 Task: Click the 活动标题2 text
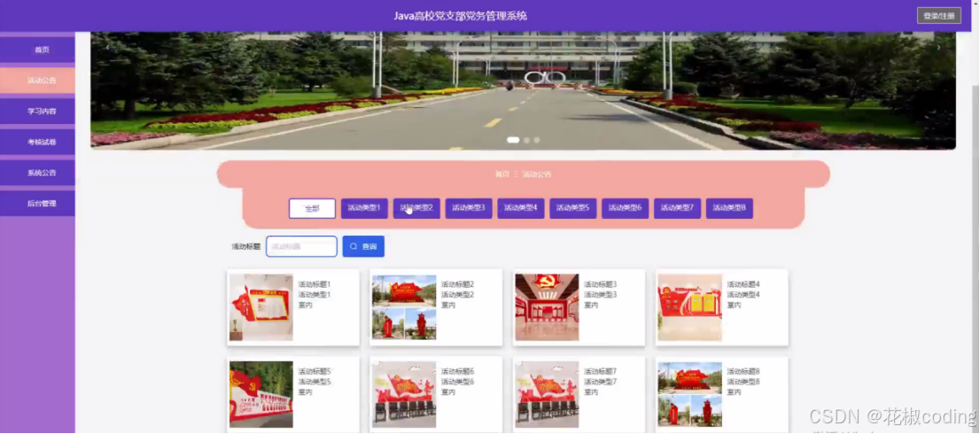[x=457, y=284]
